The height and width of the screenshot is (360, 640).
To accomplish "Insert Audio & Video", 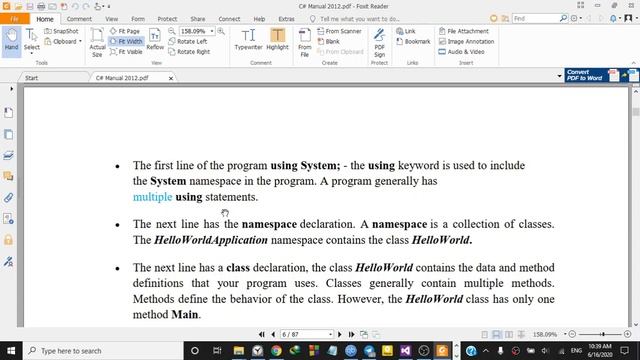I will (x=461, y=52).
